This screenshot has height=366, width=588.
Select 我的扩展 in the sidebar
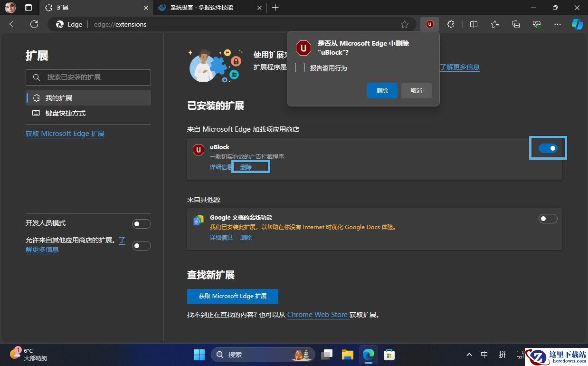pyautogui.click(x=88, y=98)
